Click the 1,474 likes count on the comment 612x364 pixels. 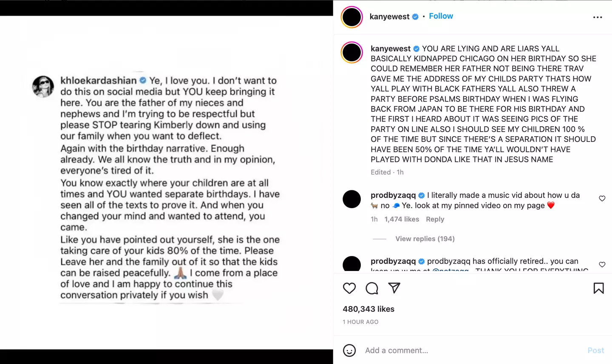402,219
